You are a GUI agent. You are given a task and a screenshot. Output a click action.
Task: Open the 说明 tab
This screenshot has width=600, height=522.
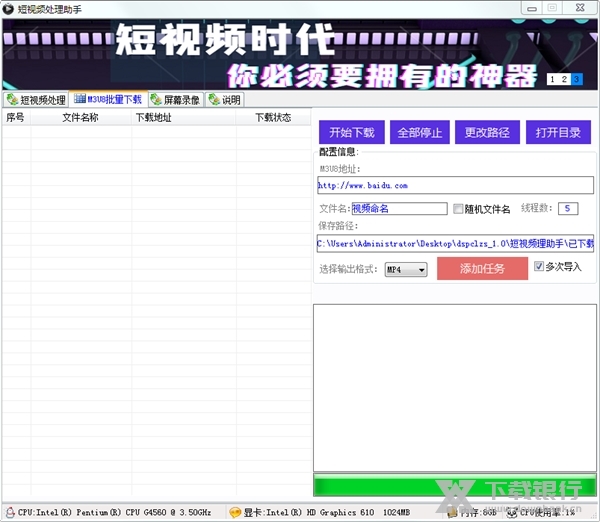[x=226, y=100]
